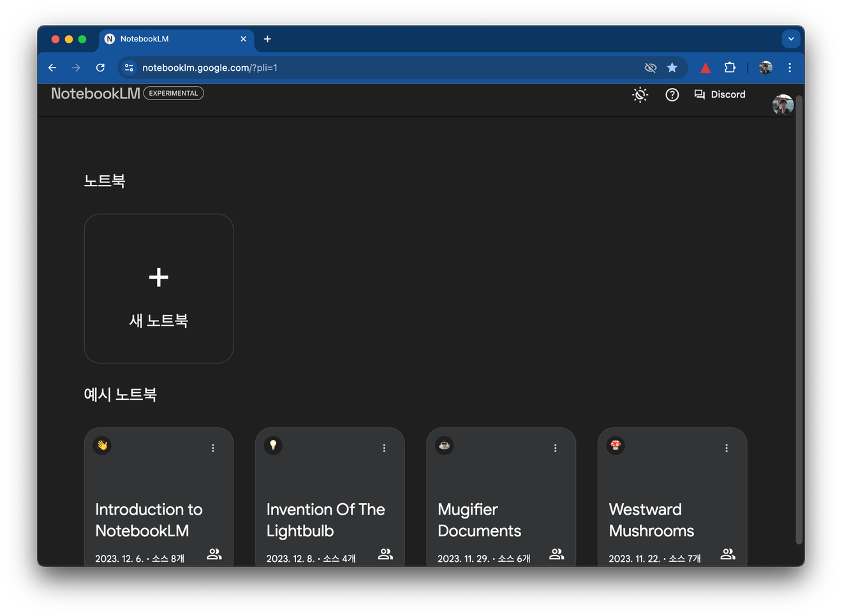Screen dimensions: 842x616
Task: Open Introduction to NotebookLM notebook
Action: pyautogui.click(x=159, y=496)
